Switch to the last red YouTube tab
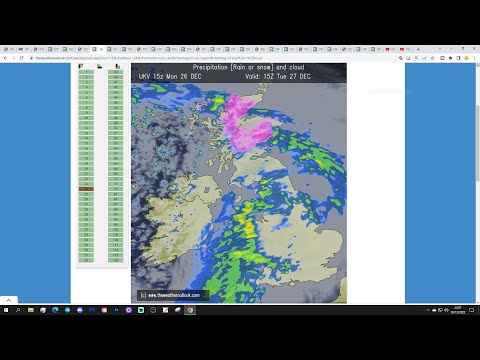480x360 pixels. 405,49
